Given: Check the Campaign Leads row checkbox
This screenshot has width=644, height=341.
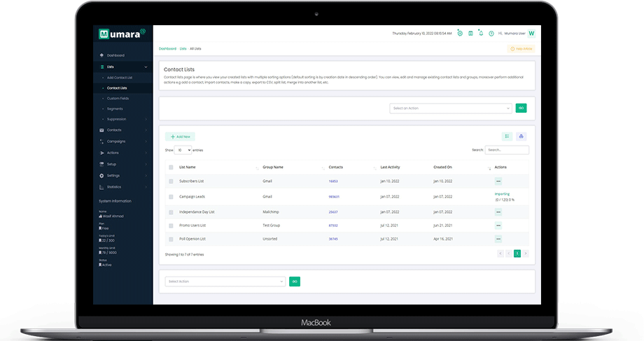Looking at the screenshot, I should click(x=171, y=197).
